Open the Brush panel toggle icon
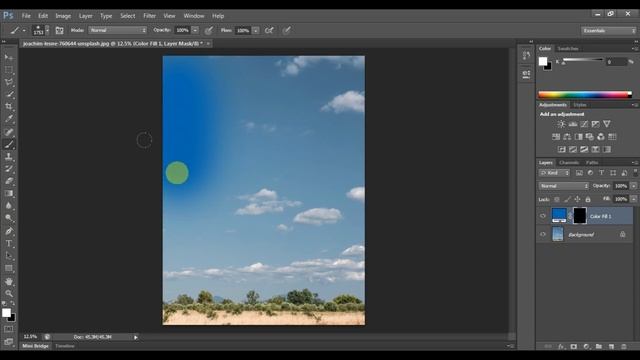The height and width of the screenshot is (360, 640). pos(60,30)
